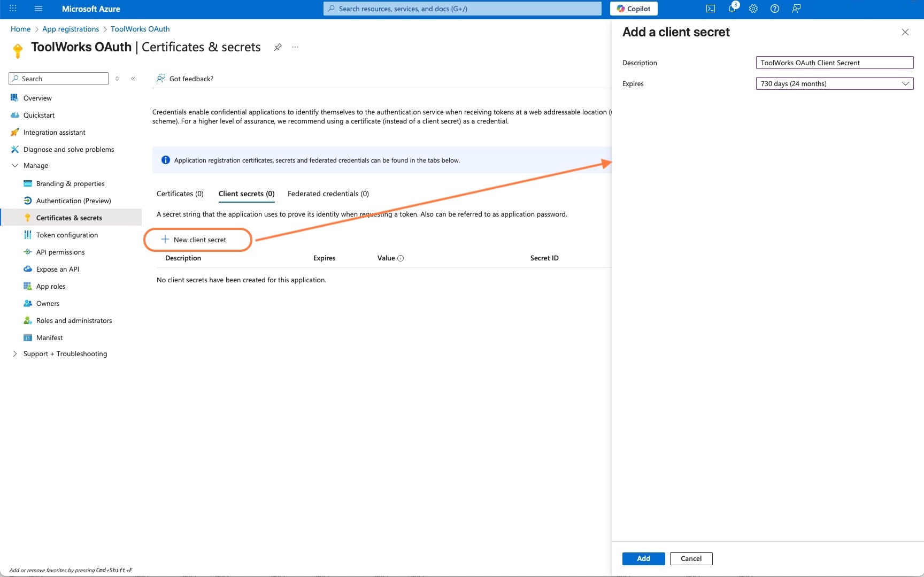Open the portal settings gear
The height and width of the screenshot is (577, 924).
point(753,9)
